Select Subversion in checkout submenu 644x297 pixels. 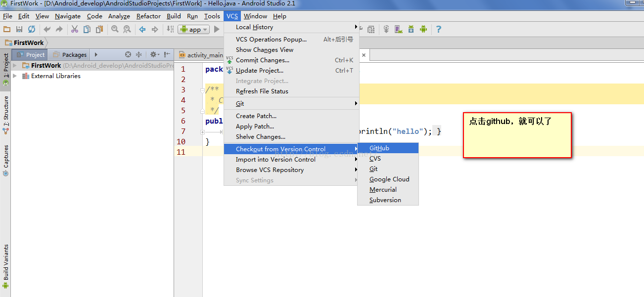[x=385, y=200]
